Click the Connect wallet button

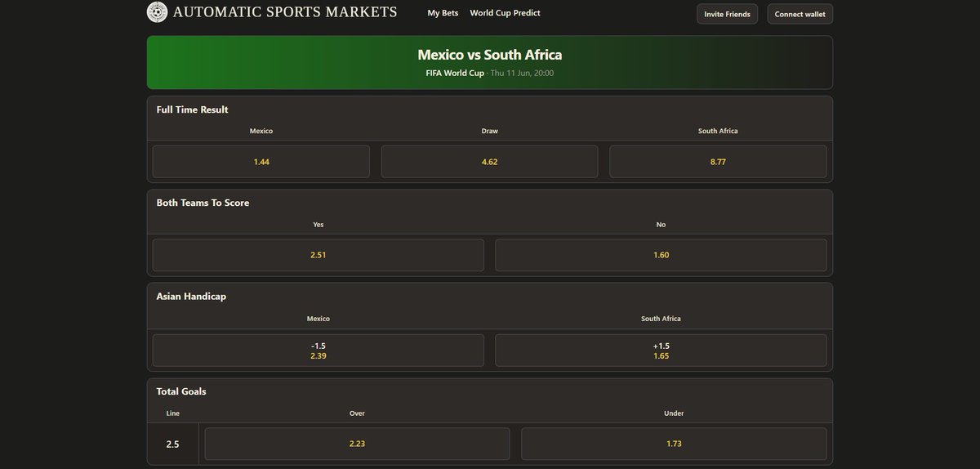[800, 14]
